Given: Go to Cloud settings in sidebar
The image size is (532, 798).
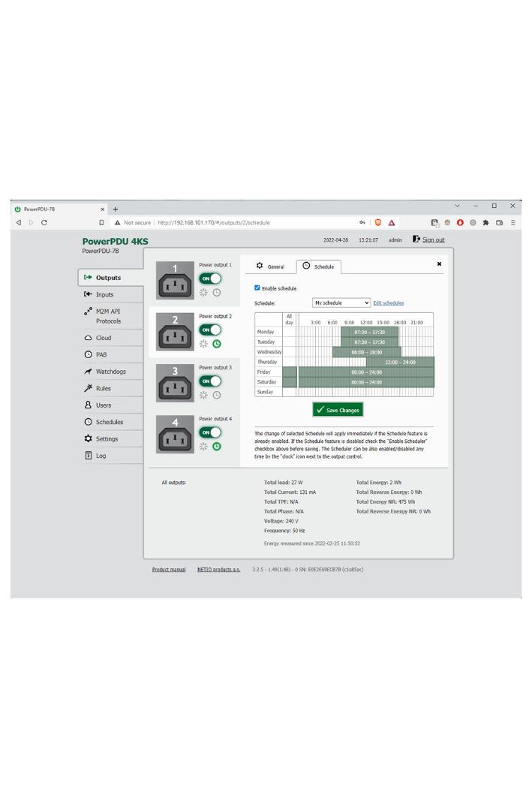Looking at the screenshot, I should (x=104, y=338).
